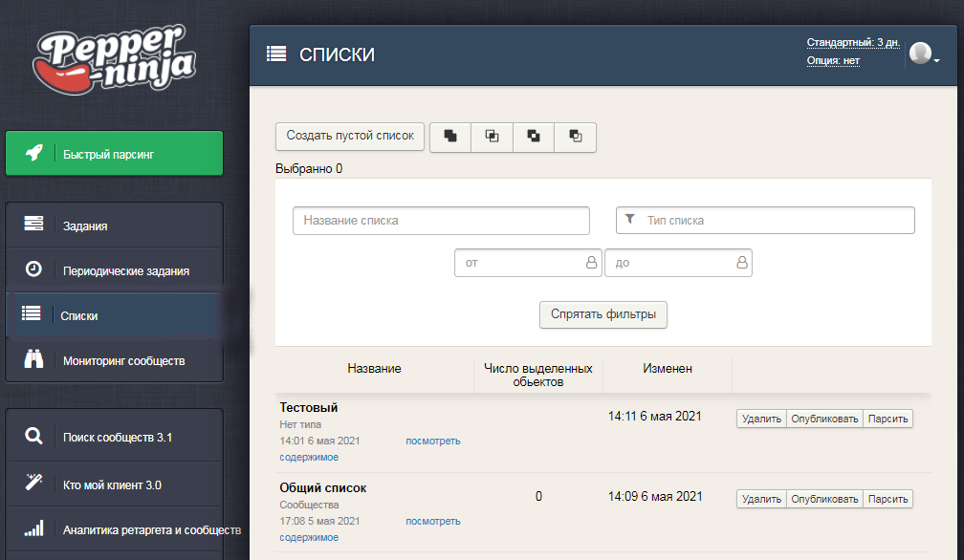Parse the Тестовый list
The width and height of the screenshot is (964, 560).
[887, 419]
